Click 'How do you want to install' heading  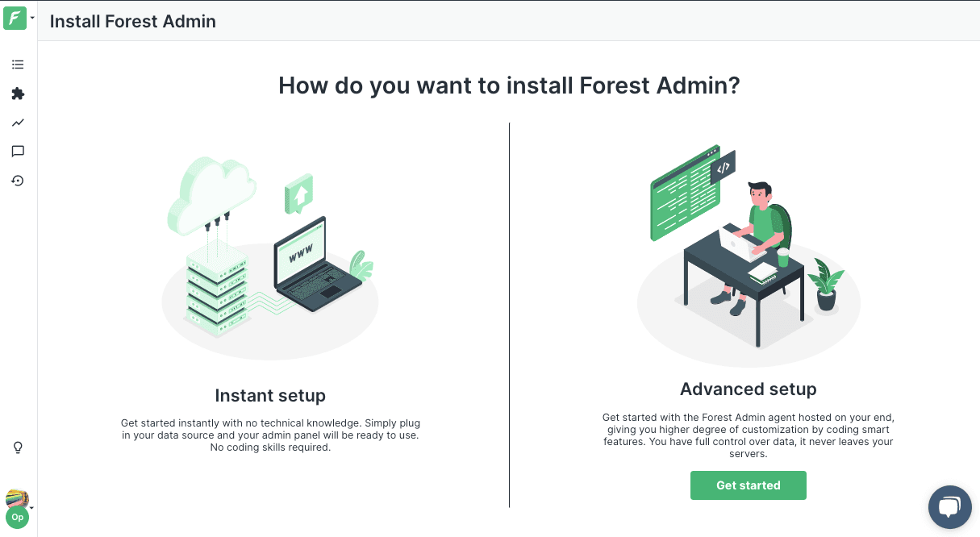(x=509, y=85)
